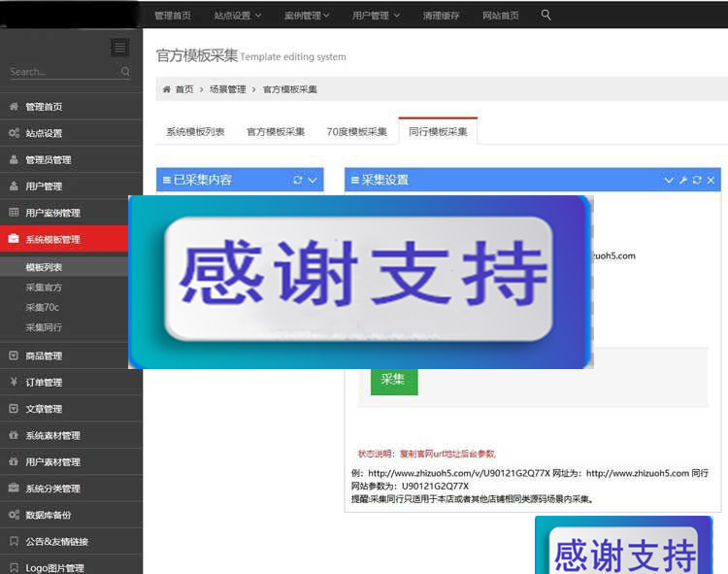Viewport: 728px width, 574px height.
Task: Select 订单管理 yen icon in sidebar
Action: coord(14,383)
